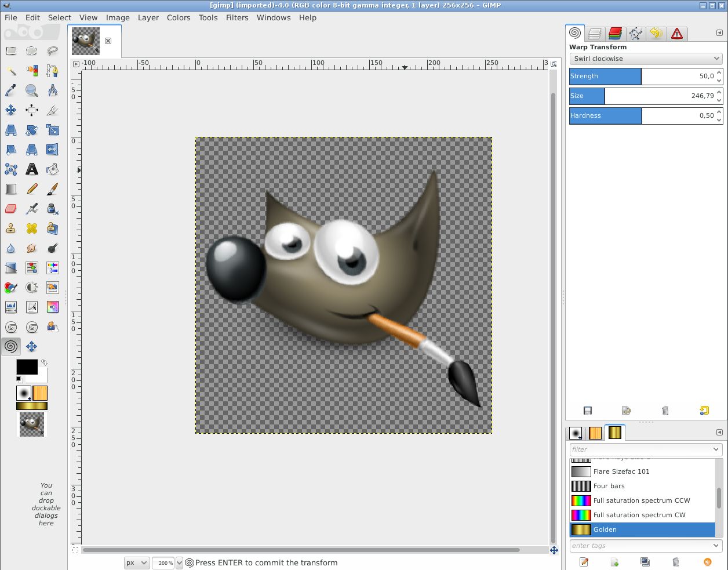Activate the Color Picker tool
Image resolution: width=728 pixels, height=570 pixels.
[10, 90]
